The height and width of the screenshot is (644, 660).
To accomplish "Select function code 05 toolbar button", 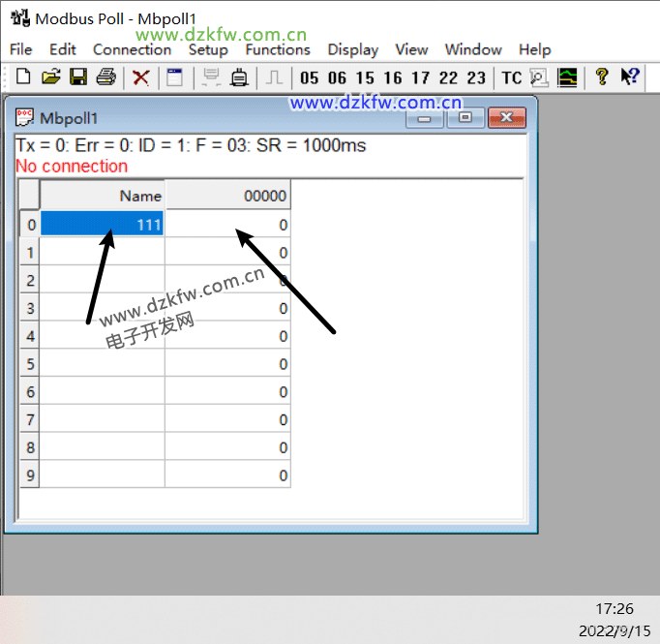I will tap(310, 77).
